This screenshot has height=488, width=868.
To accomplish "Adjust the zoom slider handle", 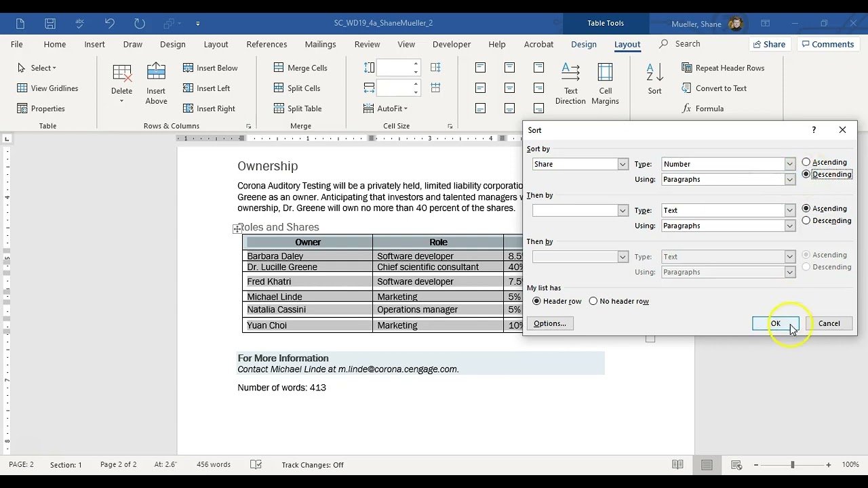I will [x=792, y=465].
